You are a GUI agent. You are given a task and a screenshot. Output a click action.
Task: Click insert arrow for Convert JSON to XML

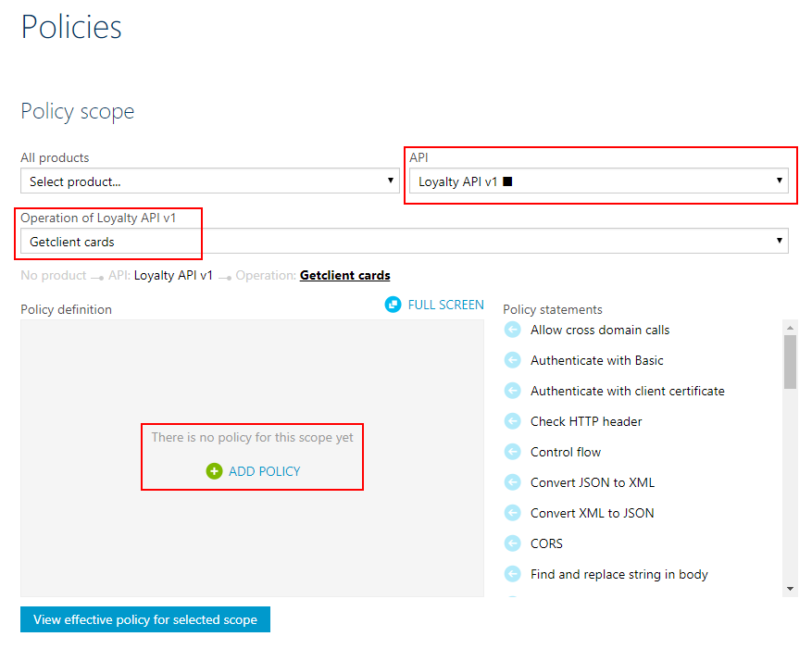[512, 482]
